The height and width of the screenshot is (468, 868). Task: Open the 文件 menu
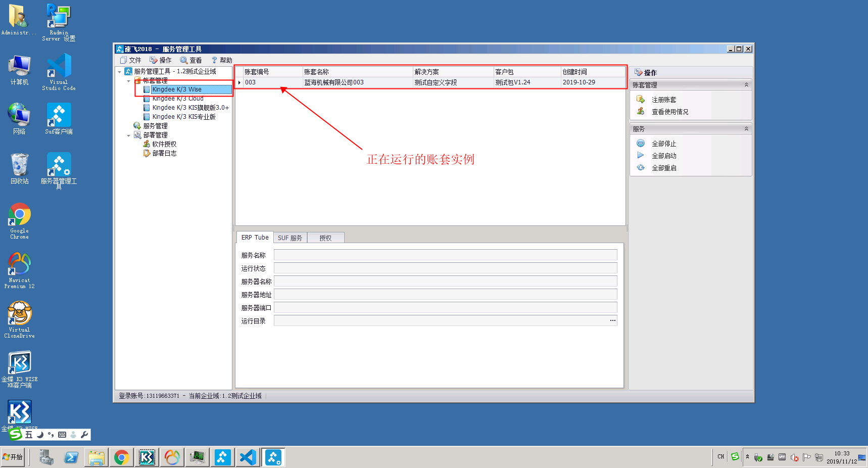click(x=130, y=60)
